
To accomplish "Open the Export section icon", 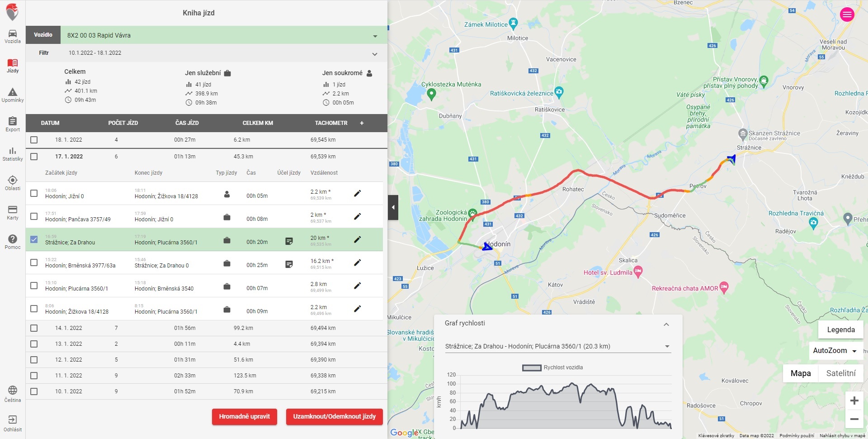I will (13, 124).
